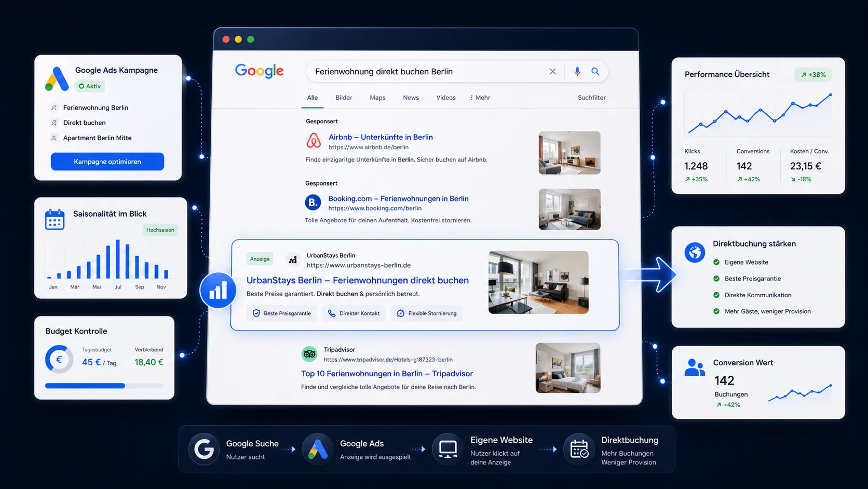Click the keyword icon beside Ferienwohnung Berlin
The height and width of the screenshot is (489, 868).
pos(53,108)
